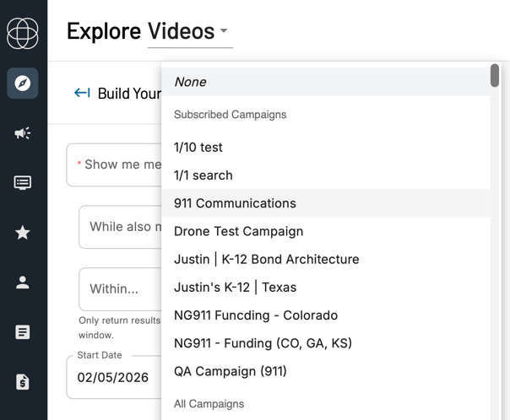The image size is (510, 420).
Task: Click the globe logo icon
Action: tap(23, 33)
